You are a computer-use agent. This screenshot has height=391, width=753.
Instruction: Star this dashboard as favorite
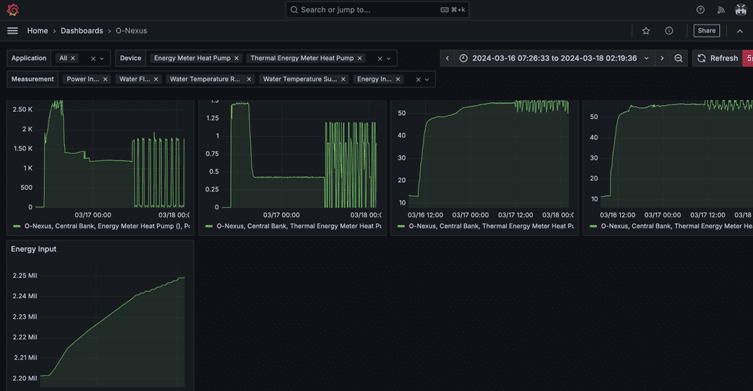[646, 31]
